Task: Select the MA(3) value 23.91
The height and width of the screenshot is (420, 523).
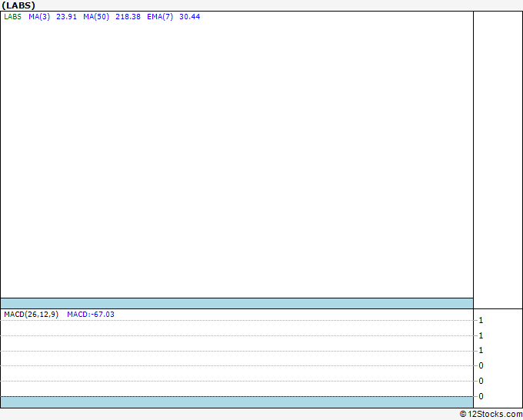Action: (66, 17)
